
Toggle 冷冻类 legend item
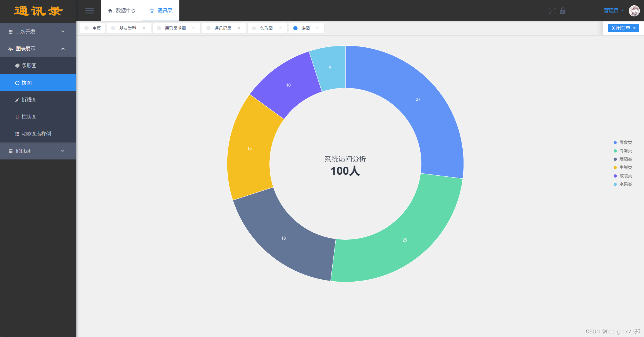click(625, 151)
